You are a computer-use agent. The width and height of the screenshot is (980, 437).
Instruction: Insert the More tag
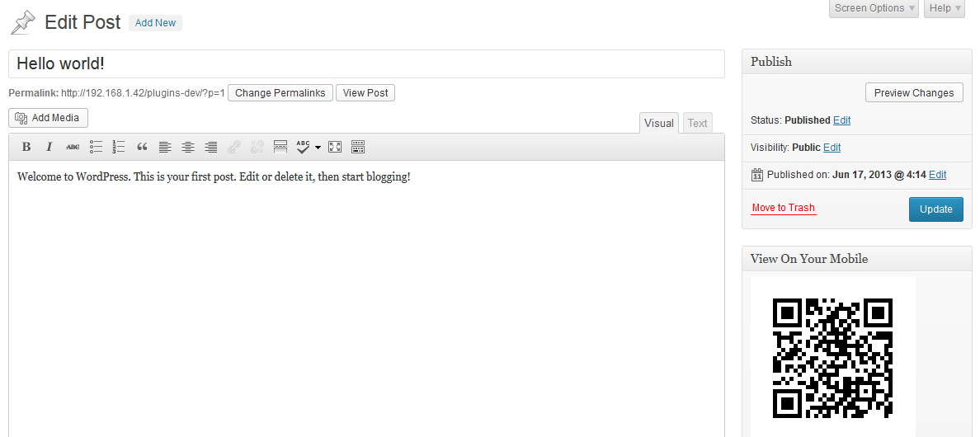tap(280, 148)
